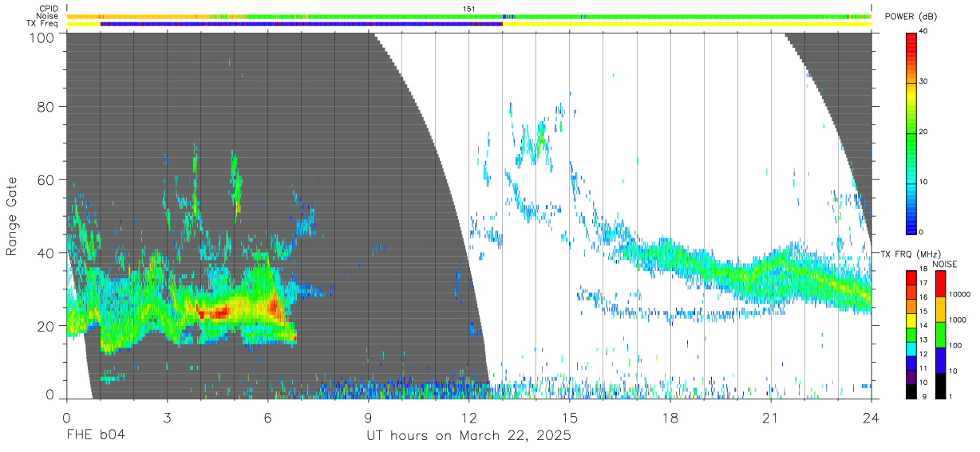Click y-axis tick label 100

pos(41,37)
